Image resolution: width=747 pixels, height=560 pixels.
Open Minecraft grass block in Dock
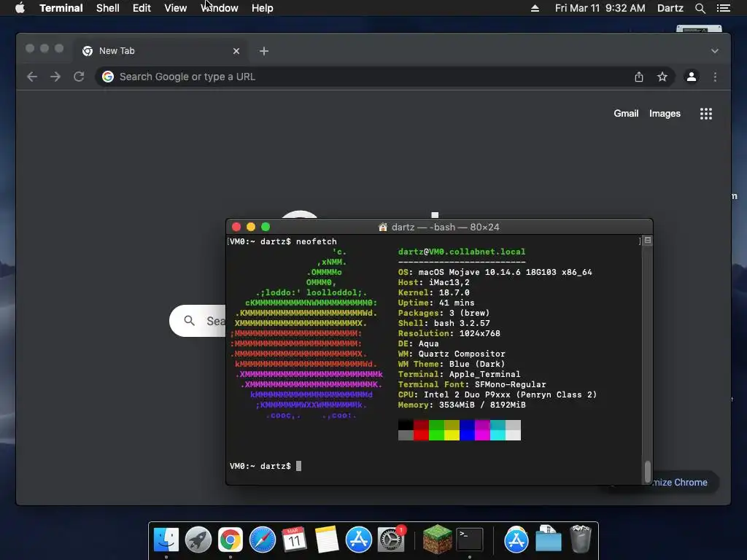[438, 539]
